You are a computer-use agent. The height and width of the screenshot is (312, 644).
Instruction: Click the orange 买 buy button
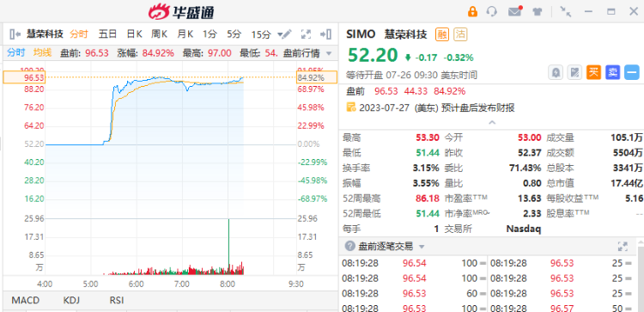(593, 73)
